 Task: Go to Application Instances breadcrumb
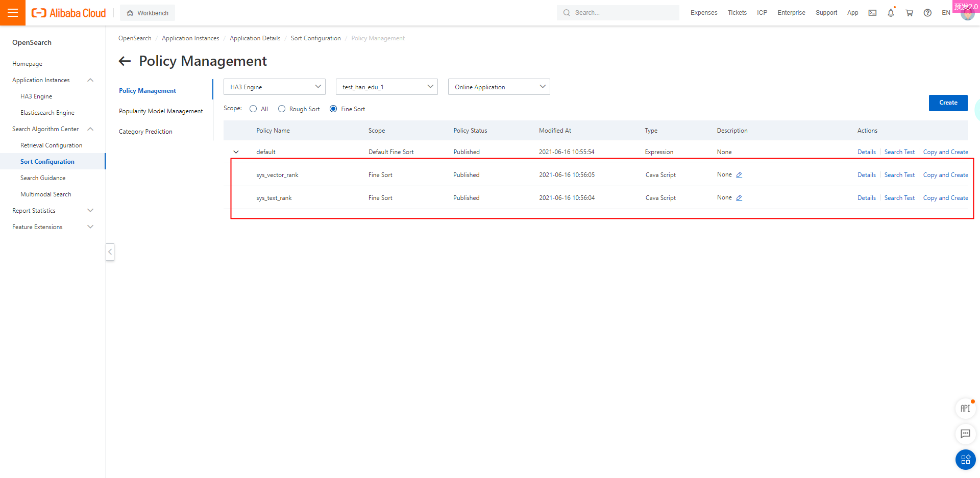pyautogui.click(x=190, y=38)
